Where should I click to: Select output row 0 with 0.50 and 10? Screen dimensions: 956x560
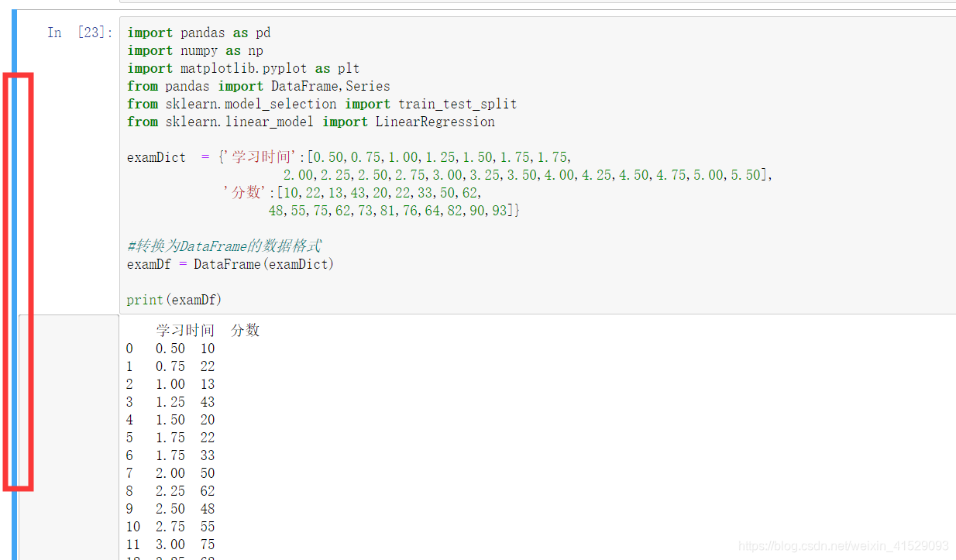pos(170,349)
